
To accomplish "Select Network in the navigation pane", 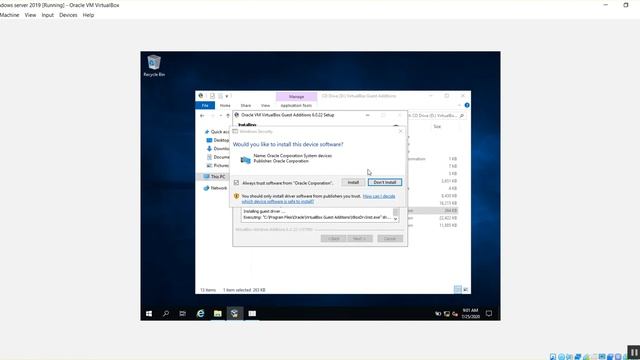I will (x=216, y=188).
